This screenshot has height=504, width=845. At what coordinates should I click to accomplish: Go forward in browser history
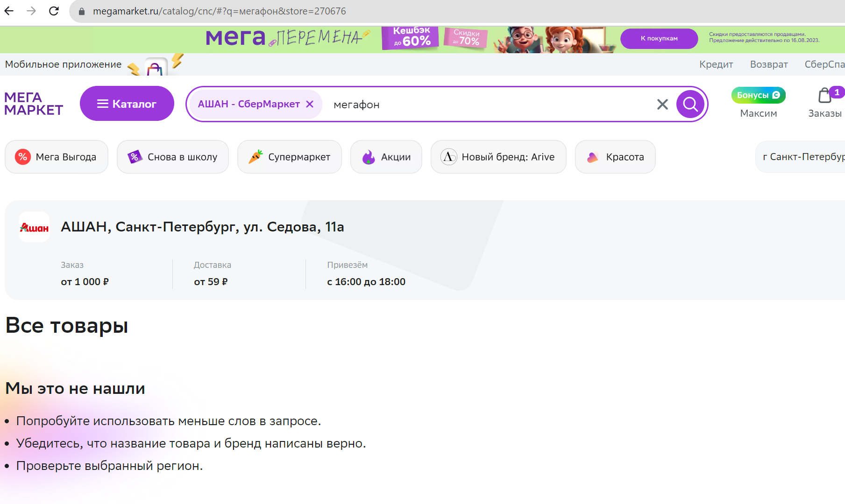tap(31, 11)
